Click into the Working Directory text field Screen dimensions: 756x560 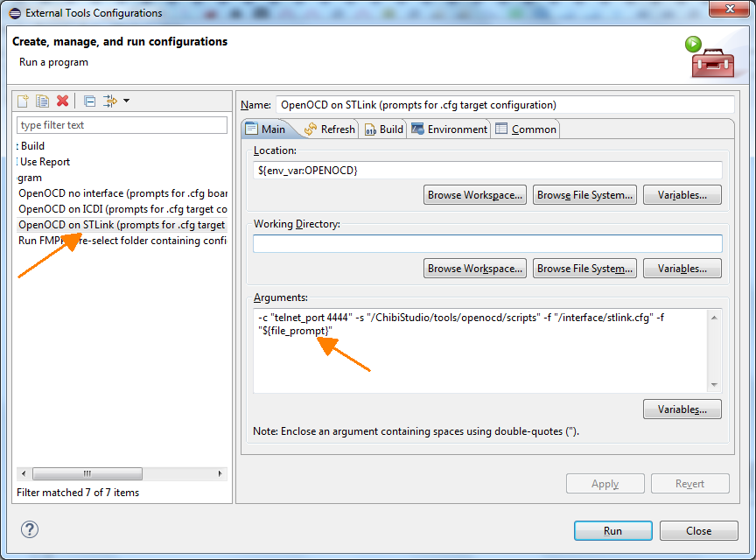pos(487,243)
